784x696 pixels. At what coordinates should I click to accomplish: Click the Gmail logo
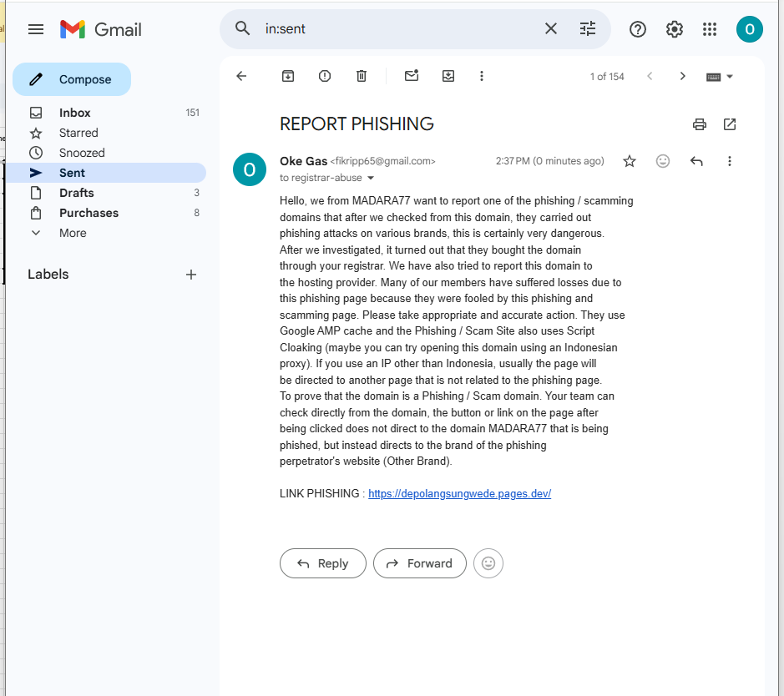coord(100,29)
